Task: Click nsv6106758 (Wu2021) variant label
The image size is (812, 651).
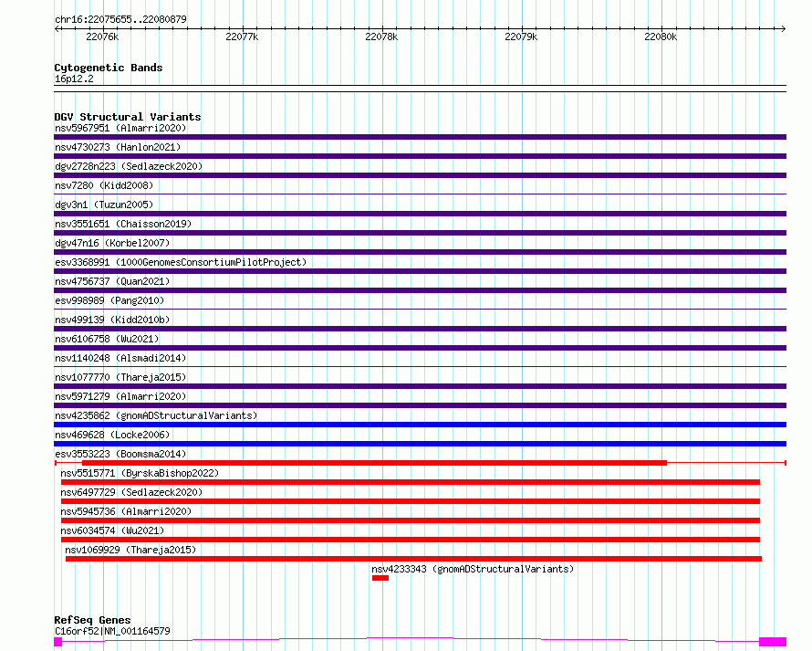Action: tap(107, 339)
